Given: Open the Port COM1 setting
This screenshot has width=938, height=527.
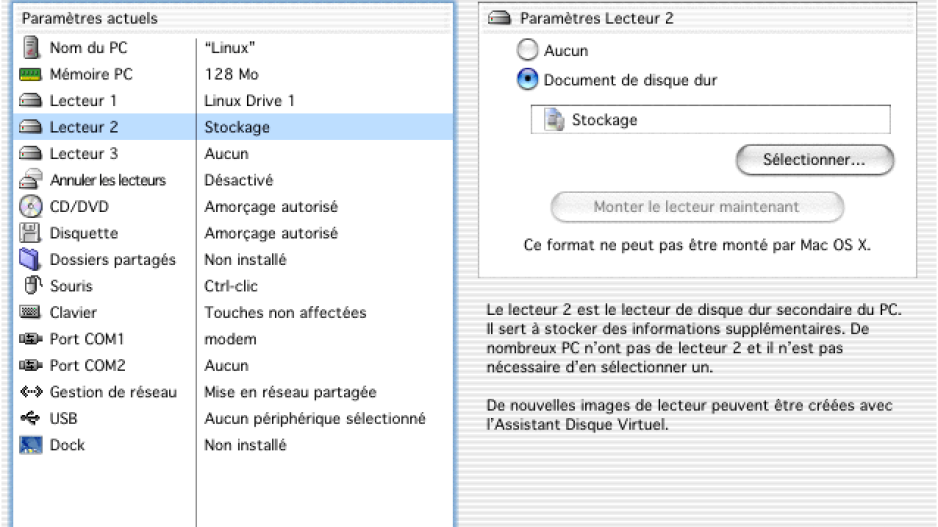Looking at the screenshot, I should (x=233, y=339).
